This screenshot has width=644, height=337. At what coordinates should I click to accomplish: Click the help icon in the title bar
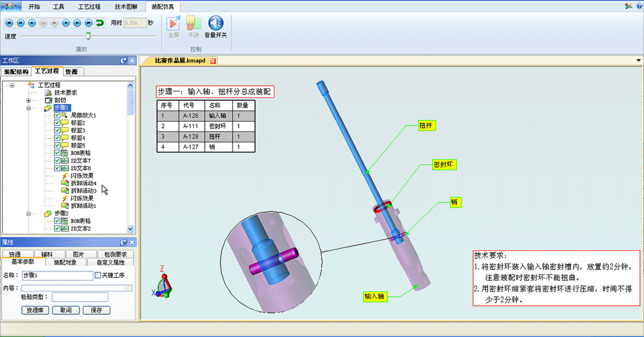[640, 6]
